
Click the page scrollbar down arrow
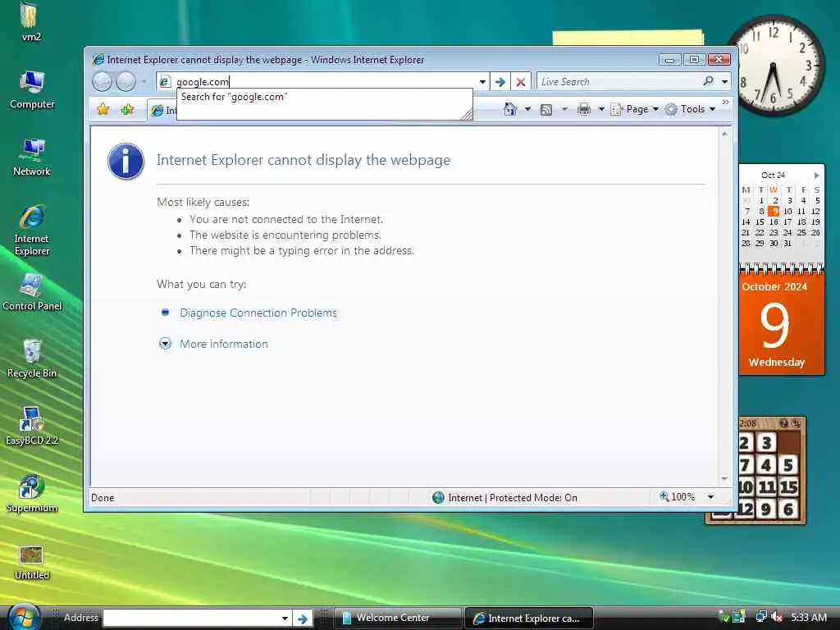(x=724, y=478)
